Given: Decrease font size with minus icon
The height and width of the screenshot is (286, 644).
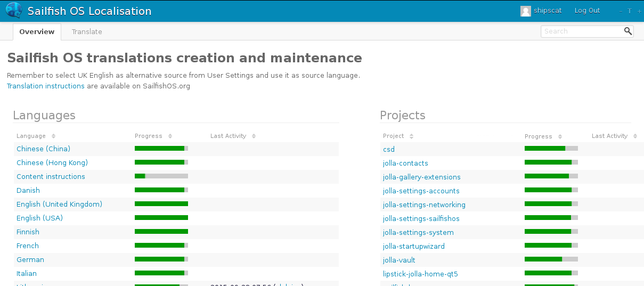Looking at the screenshot, I should click(x=621, y=11).
